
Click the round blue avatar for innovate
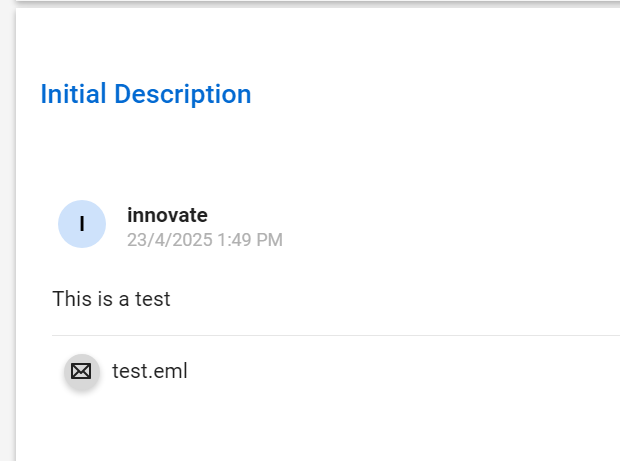click(x=82, y=224)
